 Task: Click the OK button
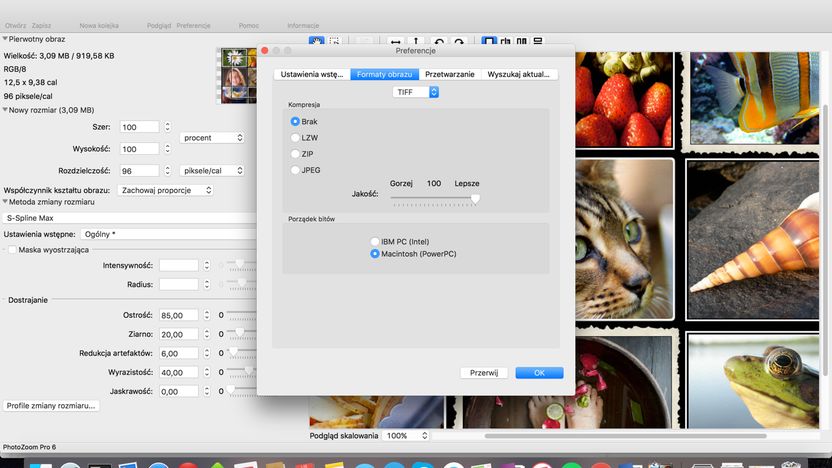(x=539, y=372)
